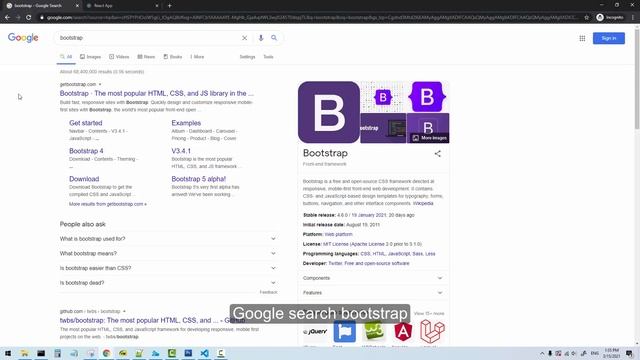The width and height of the screenshot is (640, 360).
Task: Open the getbootstrap.com result dropdown arrow
Action: (x=100, y=84)
